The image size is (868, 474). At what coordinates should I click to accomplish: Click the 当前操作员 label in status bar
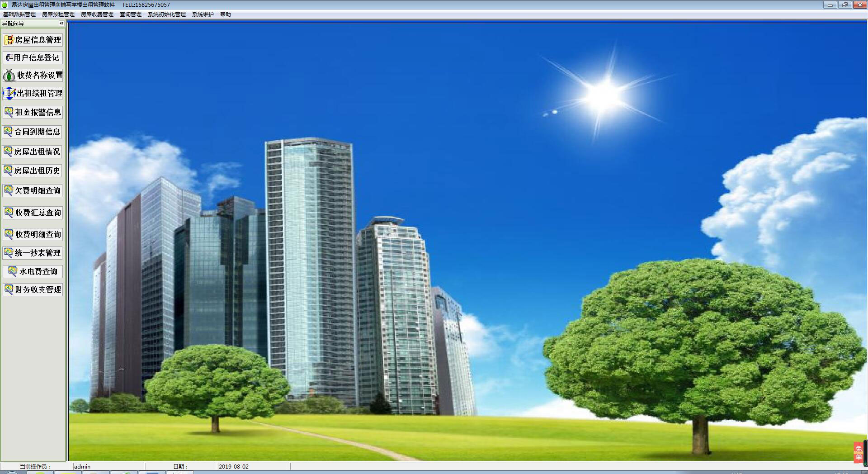pyautogui.click(x=36, y=466)
